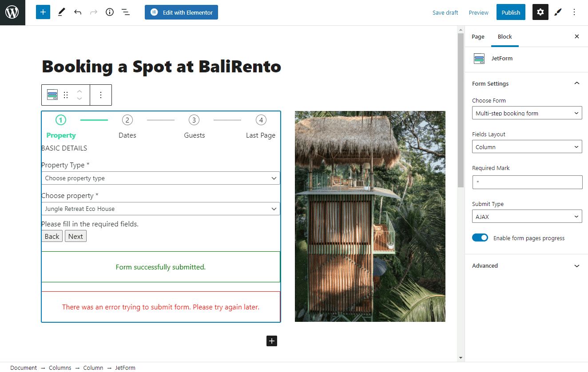
Task: Open block options three-dot menu
Action: tap(101, 95)
